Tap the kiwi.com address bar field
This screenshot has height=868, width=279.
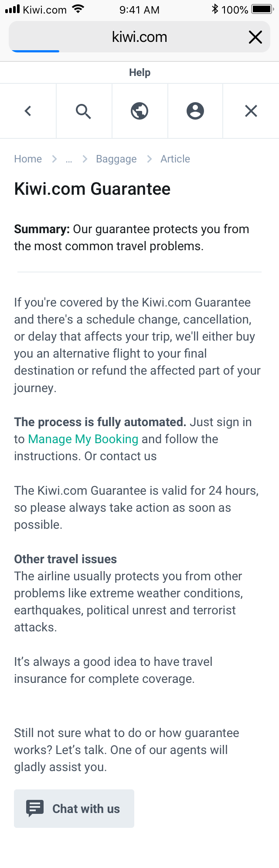pyautogui.click(x=139, y=37)
